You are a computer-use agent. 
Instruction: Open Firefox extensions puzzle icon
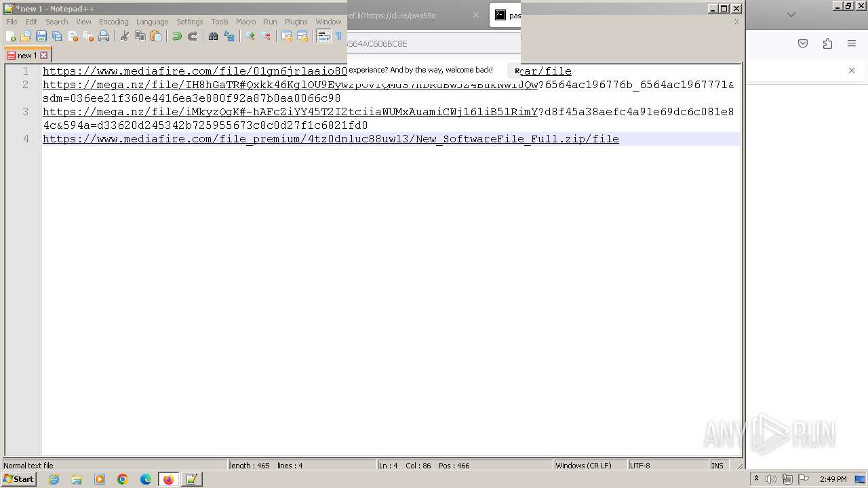click(x=827, y=43)
